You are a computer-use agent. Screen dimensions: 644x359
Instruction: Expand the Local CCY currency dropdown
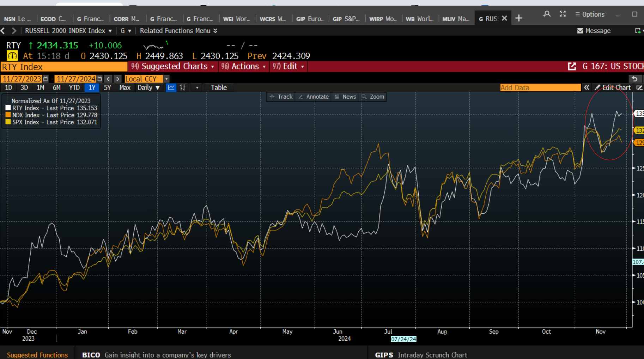(166, 79)
